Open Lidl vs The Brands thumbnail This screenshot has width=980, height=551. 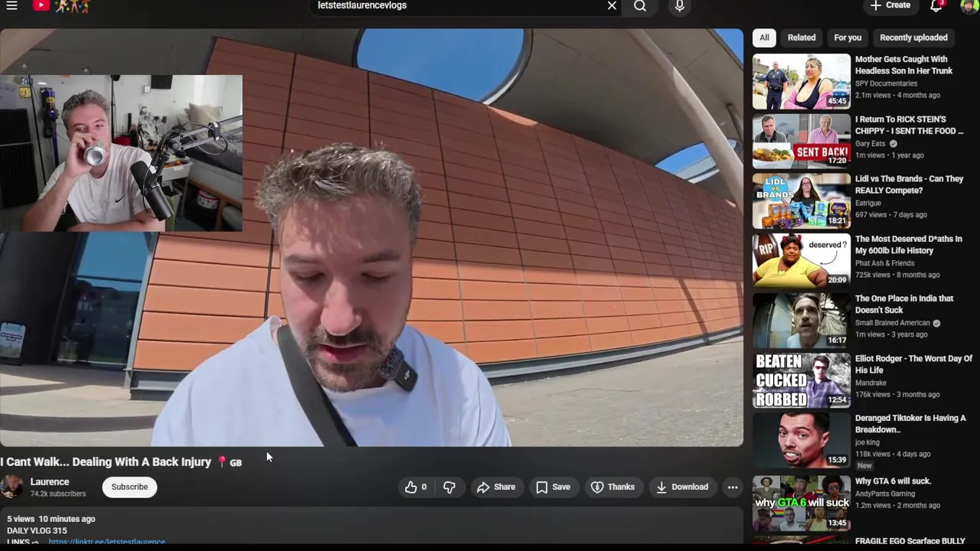(x=802, y=201)
